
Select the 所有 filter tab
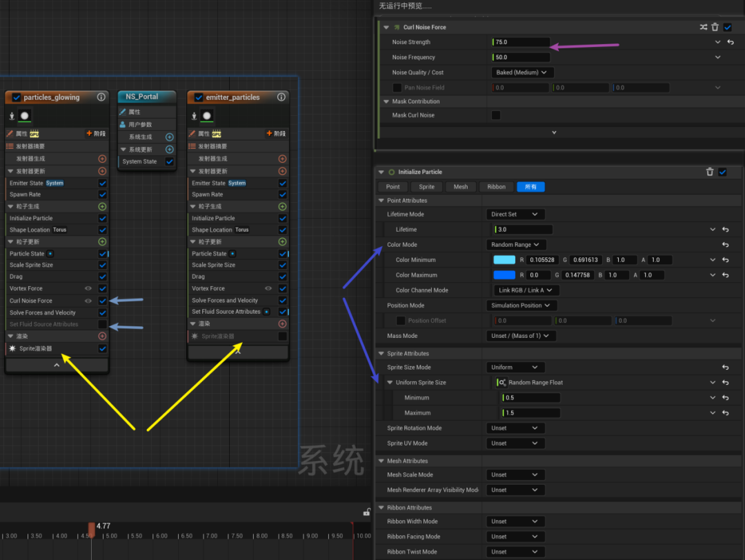pyautogui.click(x=530, y=187)
